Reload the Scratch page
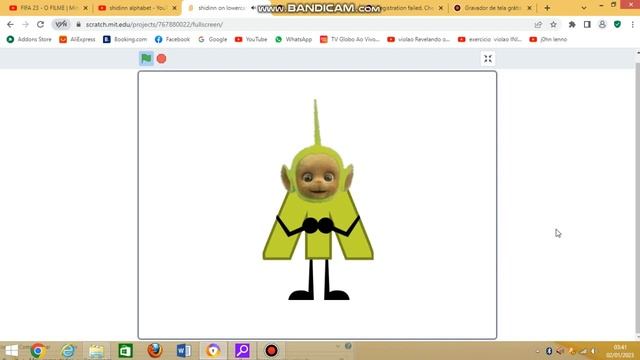 click(x=40, y=24)
